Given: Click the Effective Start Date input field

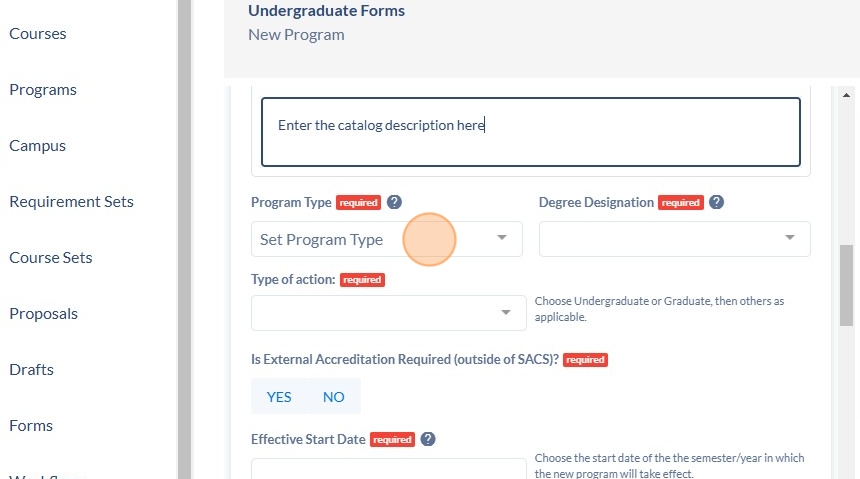Looking at the screenshot, I should (x=388, y=469).
